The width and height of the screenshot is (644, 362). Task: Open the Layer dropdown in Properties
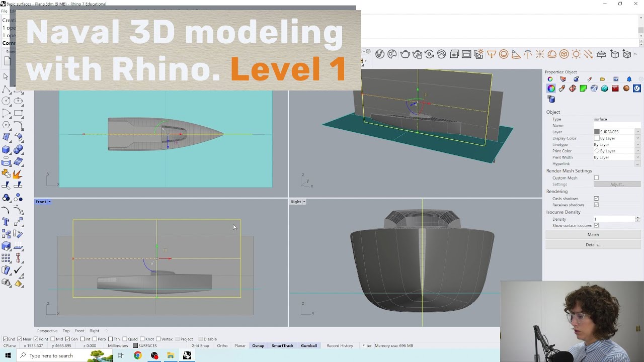click(x=637, y=132)
